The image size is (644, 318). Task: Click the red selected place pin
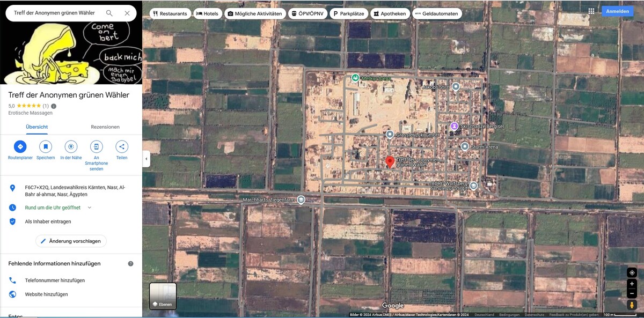click(390, 162)
